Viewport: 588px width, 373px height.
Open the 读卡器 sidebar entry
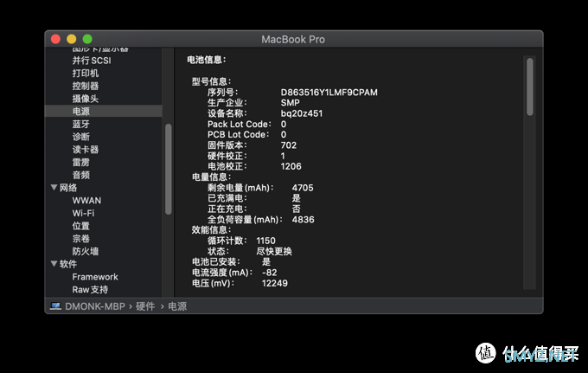click(85, 150)
